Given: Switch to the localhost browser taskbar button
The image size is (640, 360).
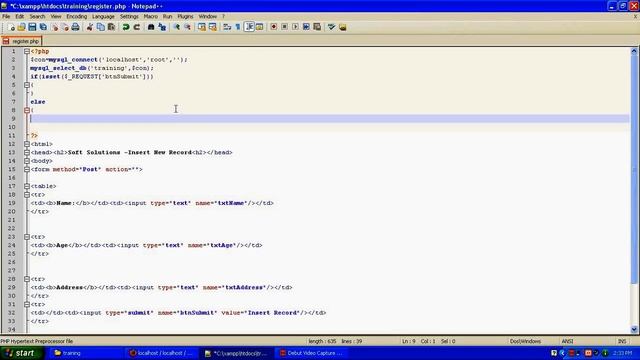Looking at the screenshot, I should tap(162, 353).
